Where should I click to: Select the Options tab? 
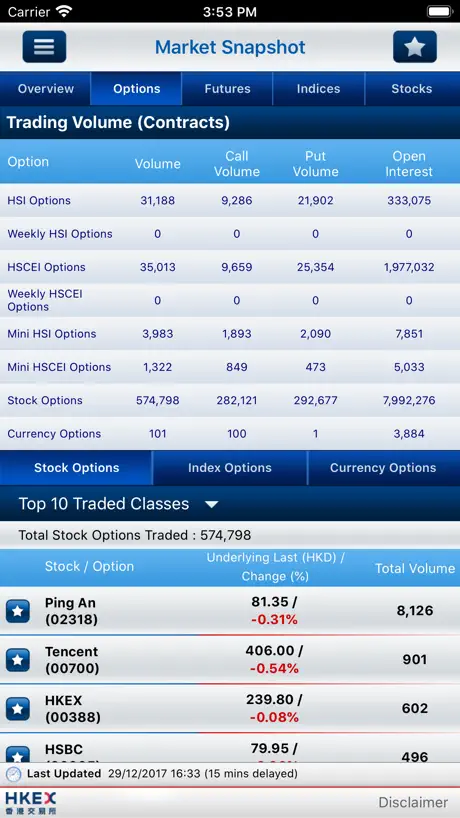(x=137, y=89)
